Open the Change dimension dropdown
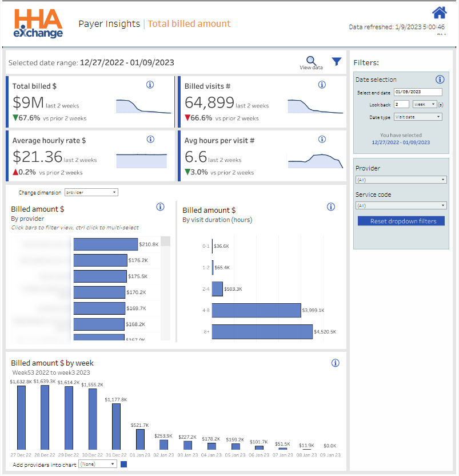 coord(91,192)
